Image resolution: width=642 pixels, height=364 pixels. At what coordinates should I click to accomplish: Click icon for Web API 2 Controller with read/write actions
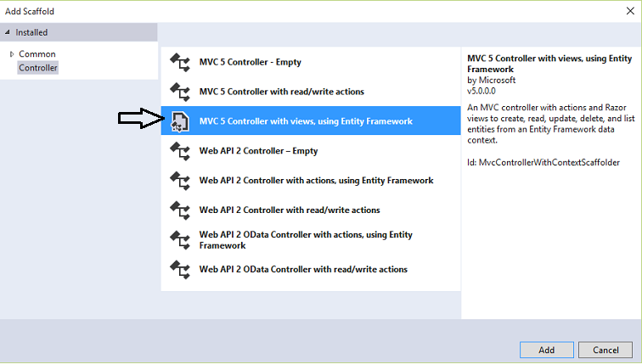point(180,210)
